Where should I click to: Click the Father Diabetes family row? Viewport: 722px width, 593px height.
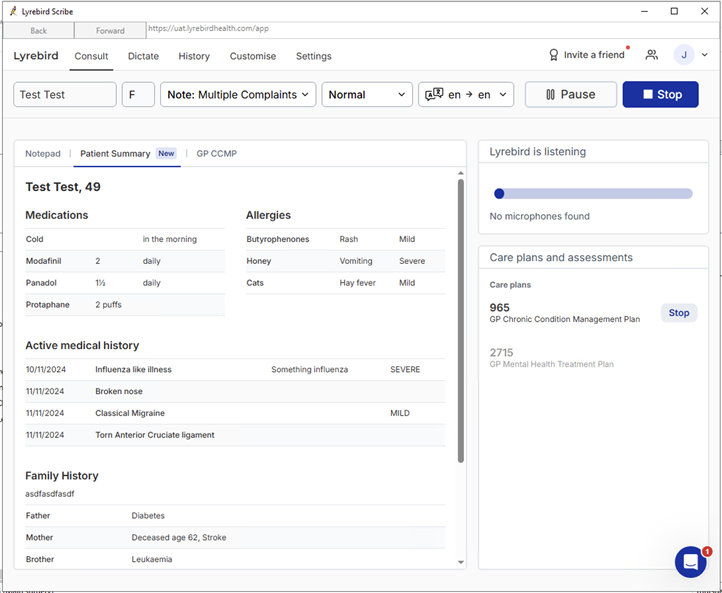click(235, 516)
